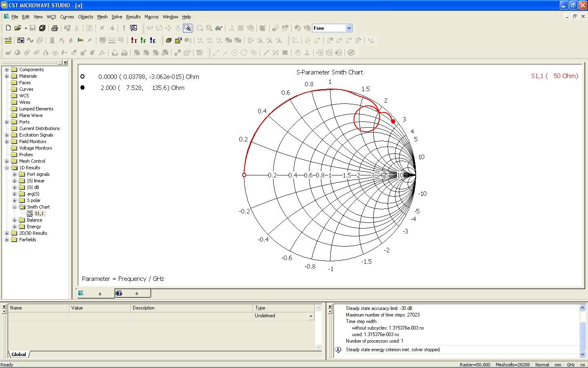
Task: Open the background material properties icon
Action: pyautogui.click(x=20, y=40)
